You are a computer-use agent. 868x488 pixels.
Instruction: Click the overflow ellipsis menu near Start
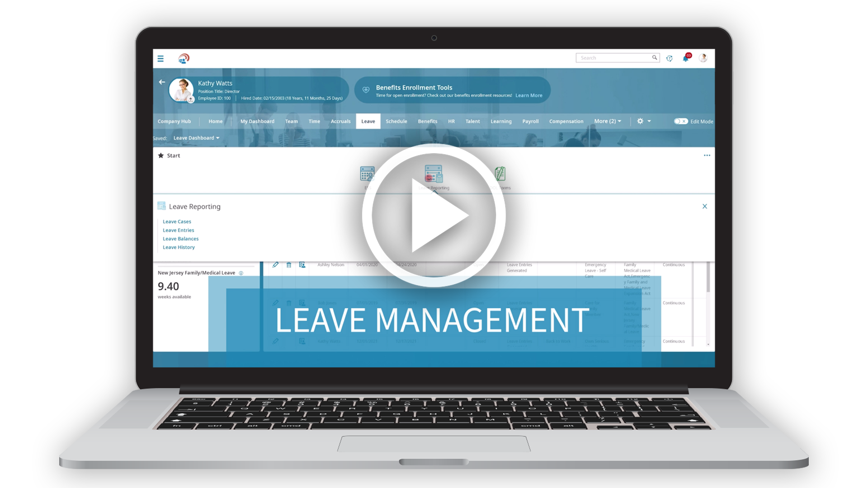706,155
